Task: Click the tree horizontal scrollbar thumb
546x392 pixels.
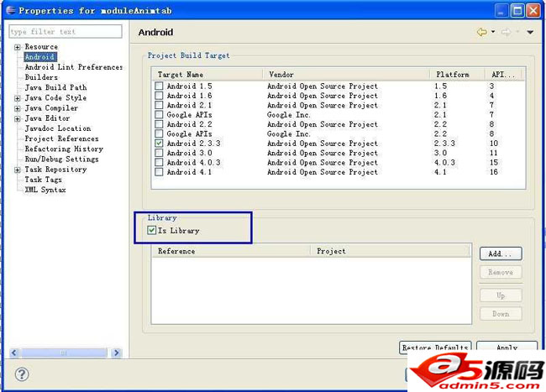Action: [x=63, y=353]
